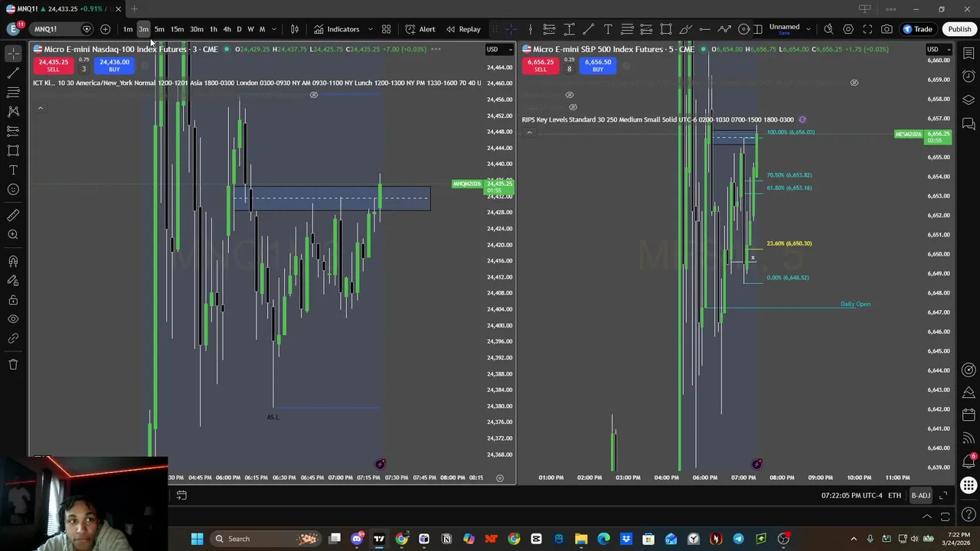Viewport: 980px width, 551px height.
Task: Select the 1h timeframe
Action: pos(213,29)
